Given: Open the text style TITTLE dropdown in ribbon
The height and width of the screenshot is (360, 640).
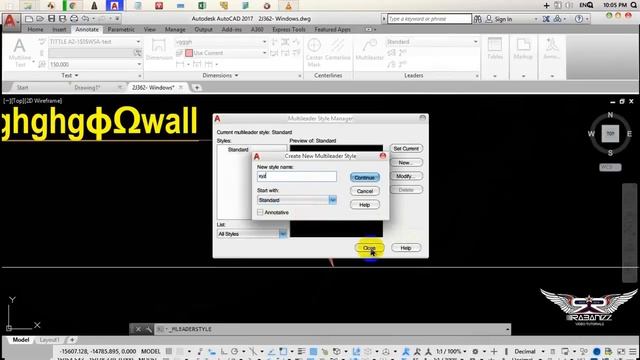Looking at the screenshot, I should point(95,42).
